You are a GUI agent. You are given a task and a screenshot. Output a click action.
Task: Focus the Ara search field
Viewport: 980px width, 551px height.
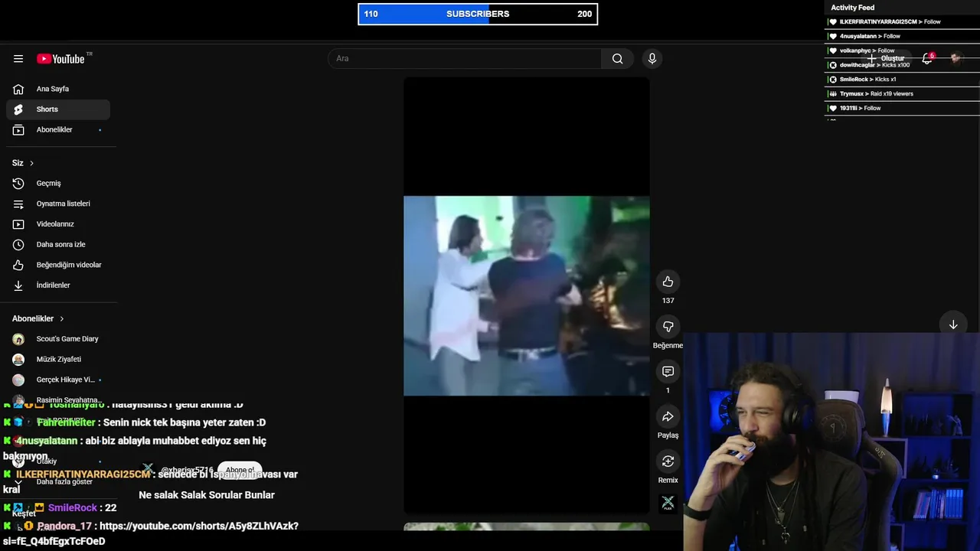pos(465,59)
